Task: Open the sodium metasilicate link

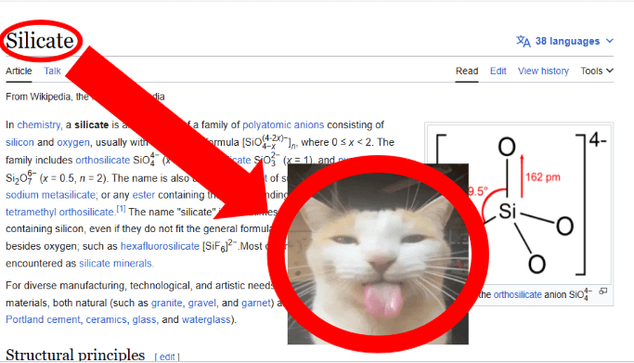Action: tap(51, 195)
